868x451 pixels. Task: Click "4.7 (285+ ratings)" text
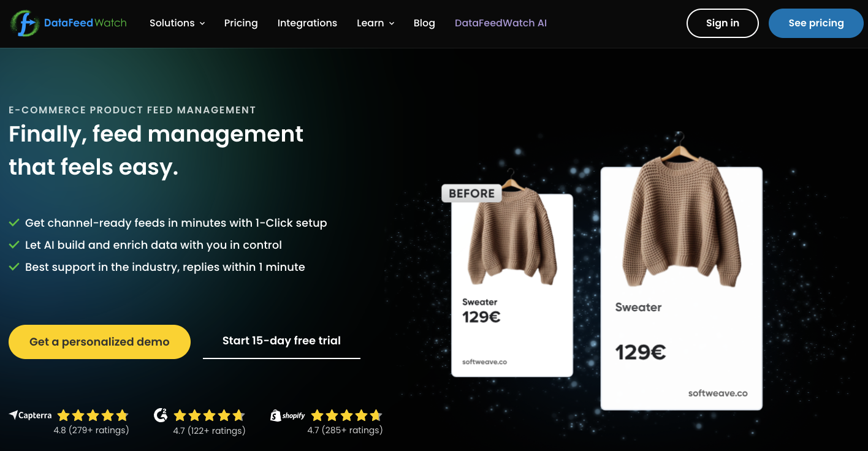pyautogui.click(x=345, y=430)
